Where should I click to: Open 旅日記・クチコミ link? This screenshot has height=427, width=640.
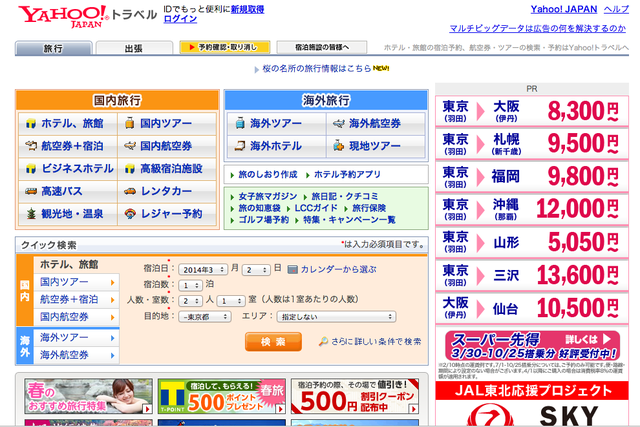pos(345,196)
